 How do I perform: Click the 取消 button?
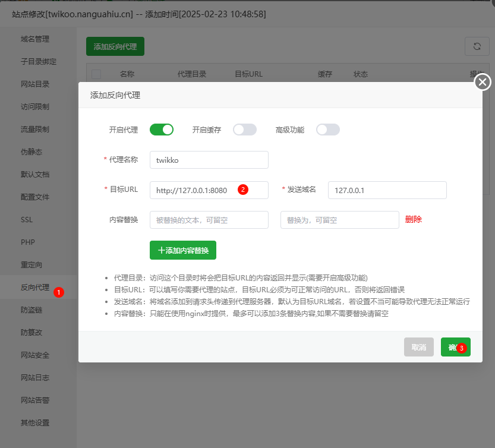click(x=418, y=347)
